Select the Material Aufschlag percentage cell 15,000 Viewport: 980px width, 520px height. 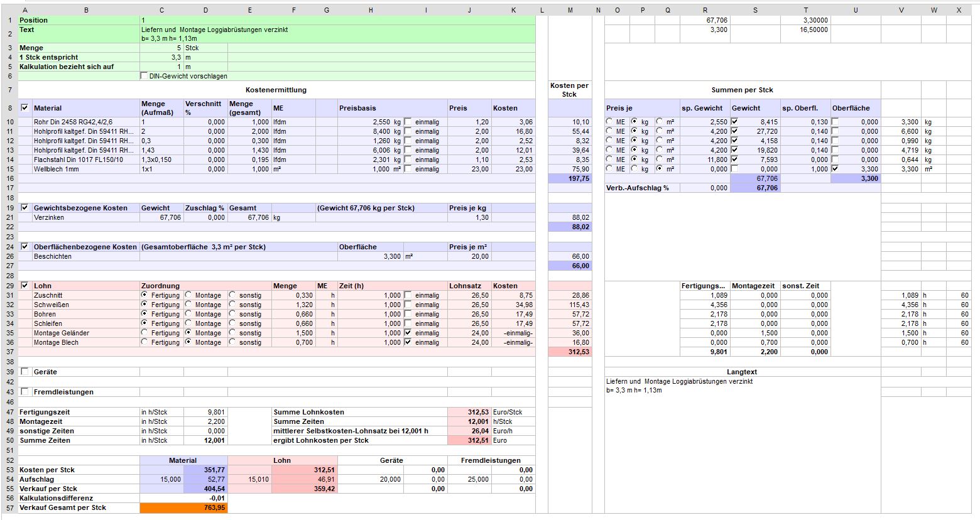coord(161,479)
